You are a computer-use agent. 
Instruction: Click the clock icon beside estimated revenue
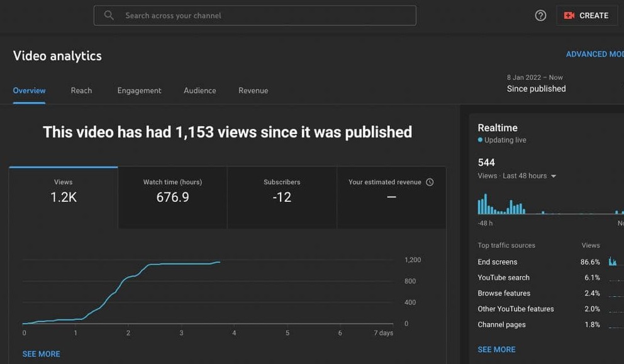click(430, 182)
